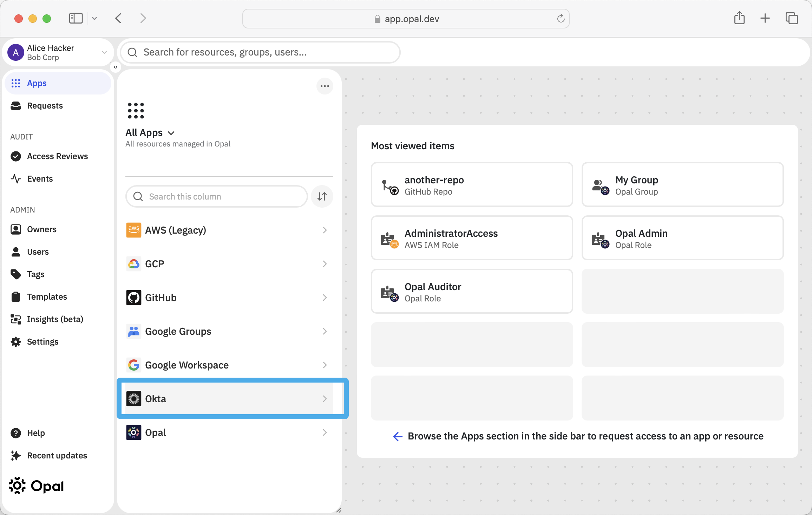Click the sort order arrows button
This screenshot has width=812, height=515.
click(322, 196)
